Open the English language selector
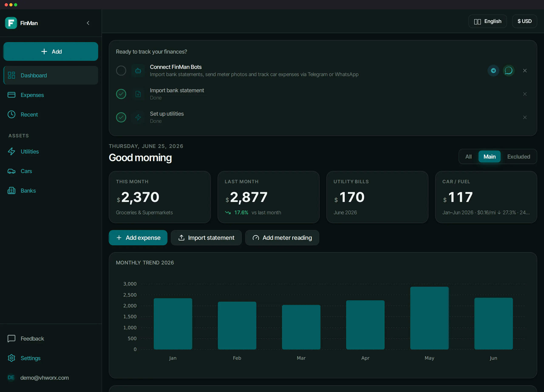Screen dimensions: 544x392 coord(488,21)
